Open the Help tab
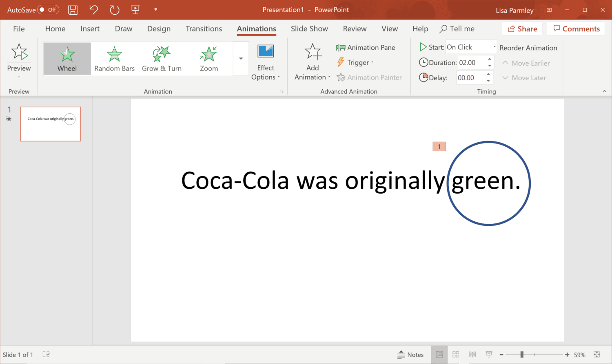The height and width of the screenshot is (364, 612). 420,29
